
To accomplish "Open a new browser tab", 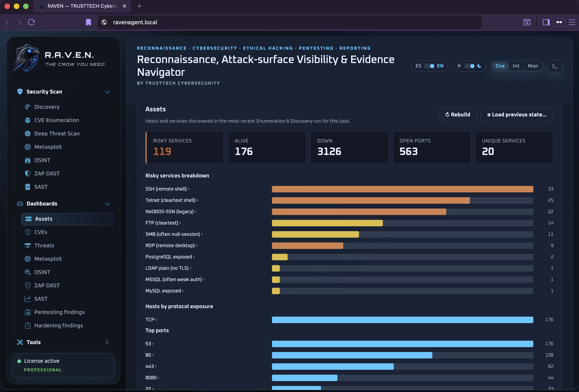I will click(x=139, y=6).
